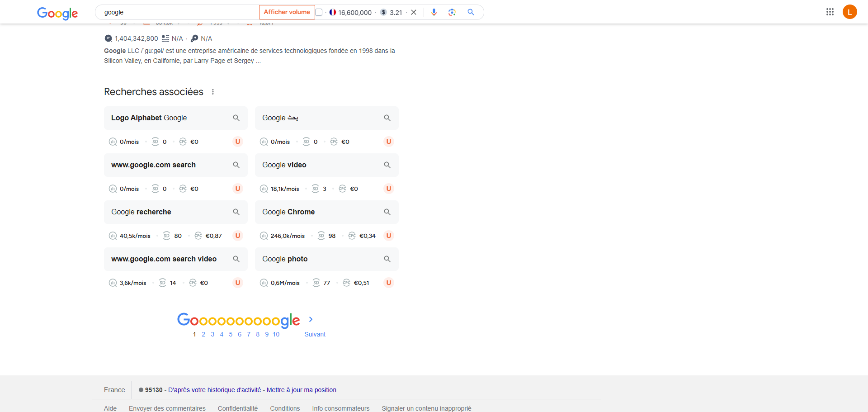Open Envoyer des commentaires footer link
Screen dimensions: 868x412
(167, 408)
